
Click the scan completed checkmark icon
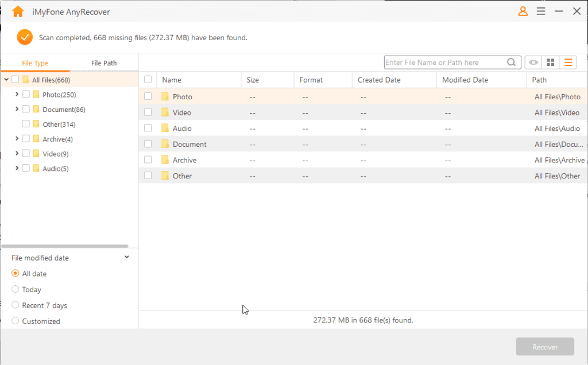point(25,37)
